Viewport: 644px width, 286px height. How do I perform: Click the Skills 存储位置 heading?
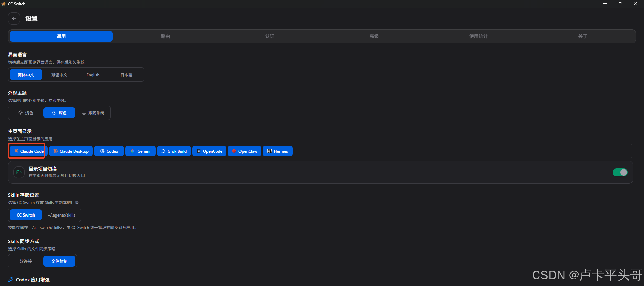(23, 195)
